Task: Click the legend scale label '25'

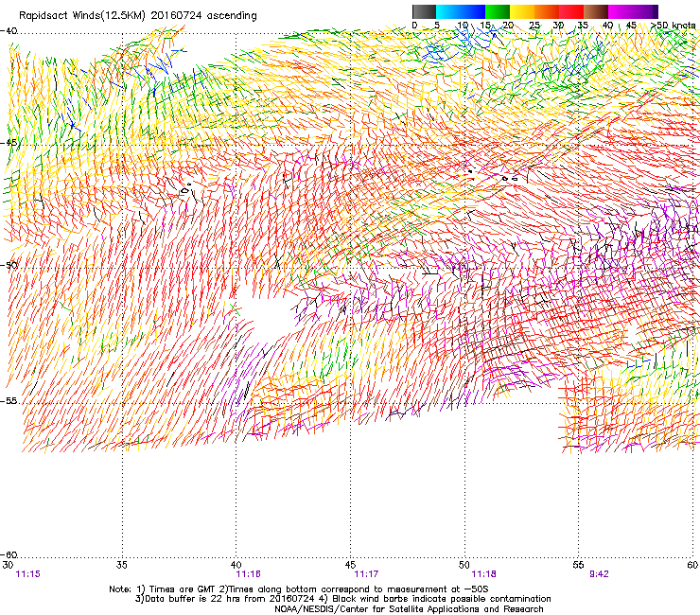Action: (534, 26)
